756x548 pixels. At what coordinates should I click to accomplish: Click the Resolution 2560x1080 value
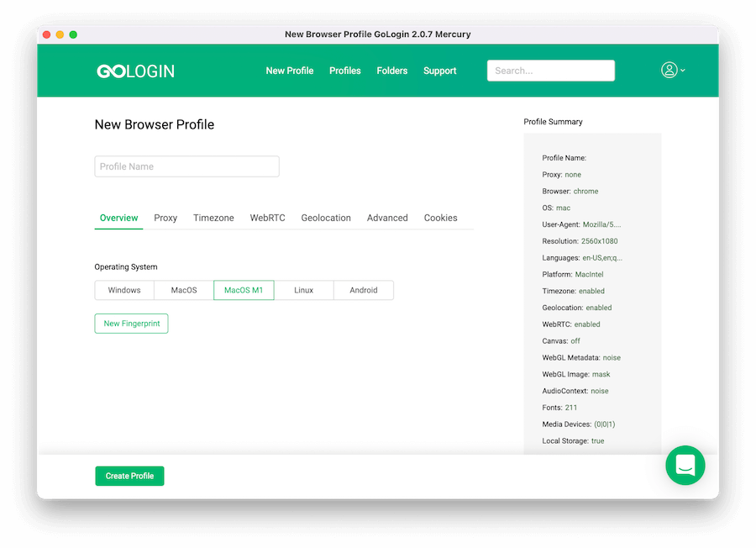599,241
